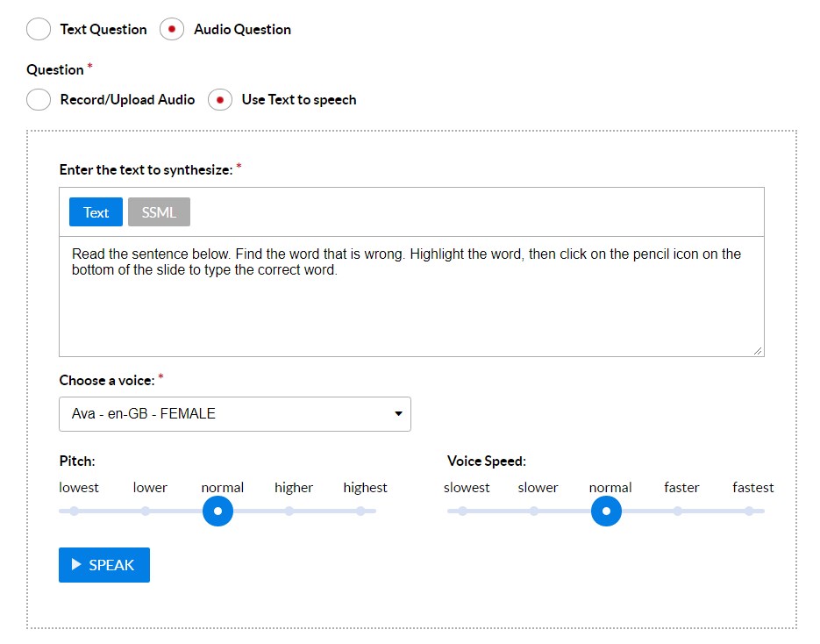This screenshot has height=644, width=820.
Task: Set pitch to lowest
Action: [x=75, y=511]
